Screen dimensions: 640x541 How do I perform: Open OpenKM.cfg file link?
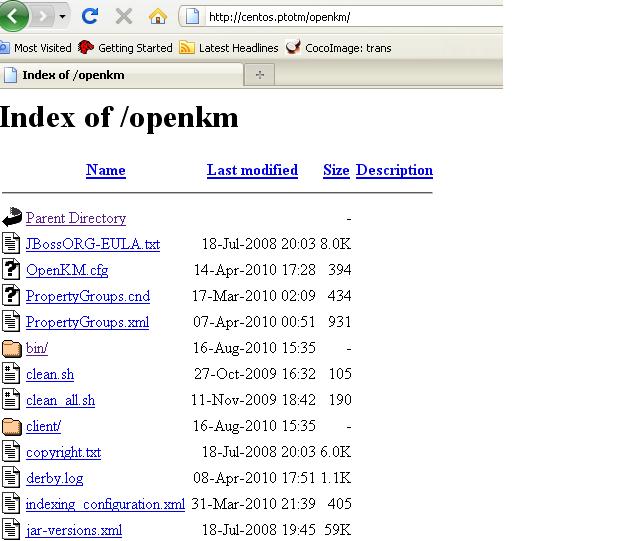click(67, 270)
